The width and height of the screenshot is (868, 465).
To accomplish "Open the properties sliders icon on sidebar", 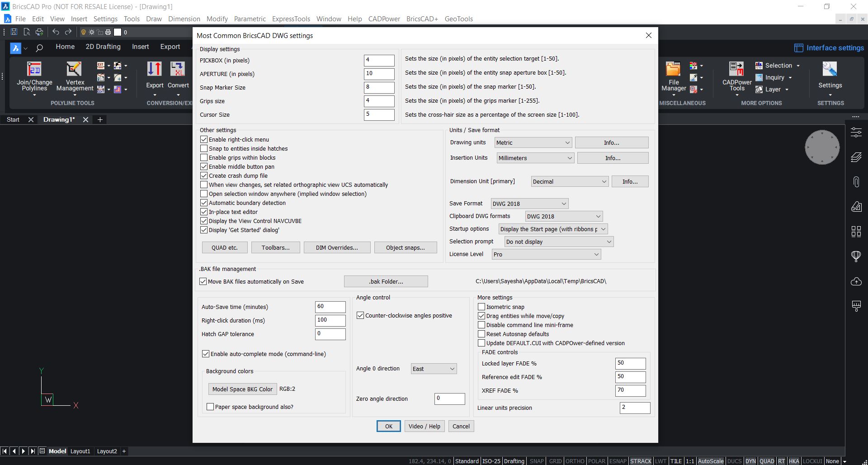I will (x=856, y=133).
